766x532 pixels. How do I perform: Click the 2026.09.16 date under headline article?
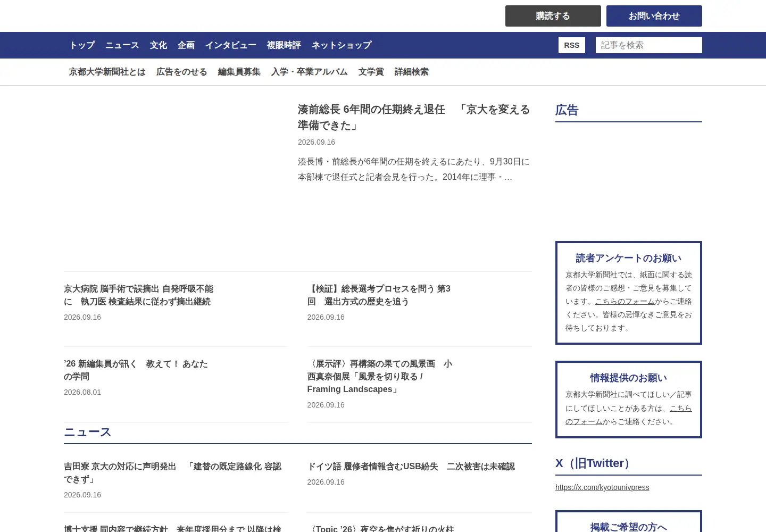click(x=317, y=142)
